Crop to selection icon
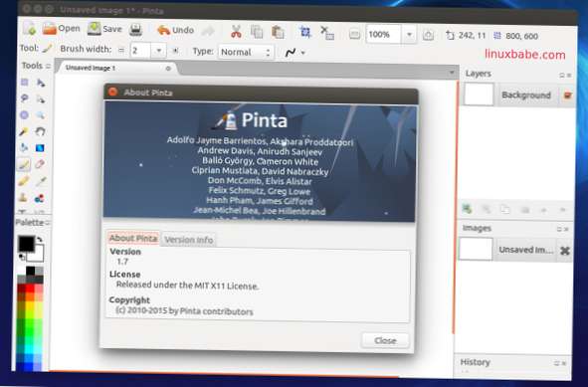The width and height of the screenshot is (588, 387). [x=305, y=32]
